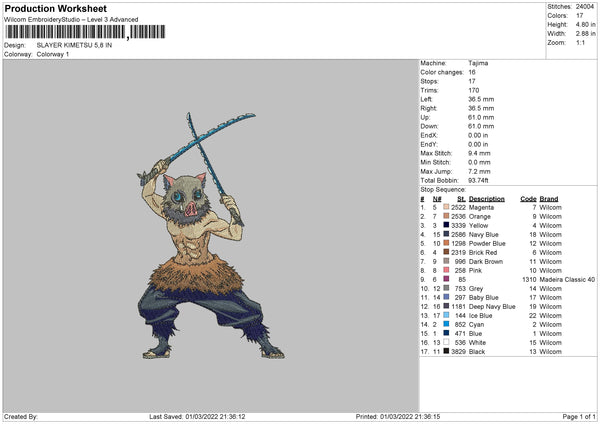Click the 'Code' column header

tap(528, 199)
